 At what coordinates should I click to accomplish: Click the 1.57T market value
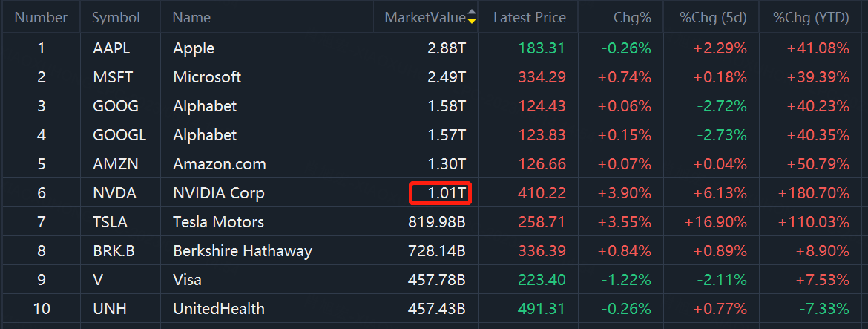[447, 134]
